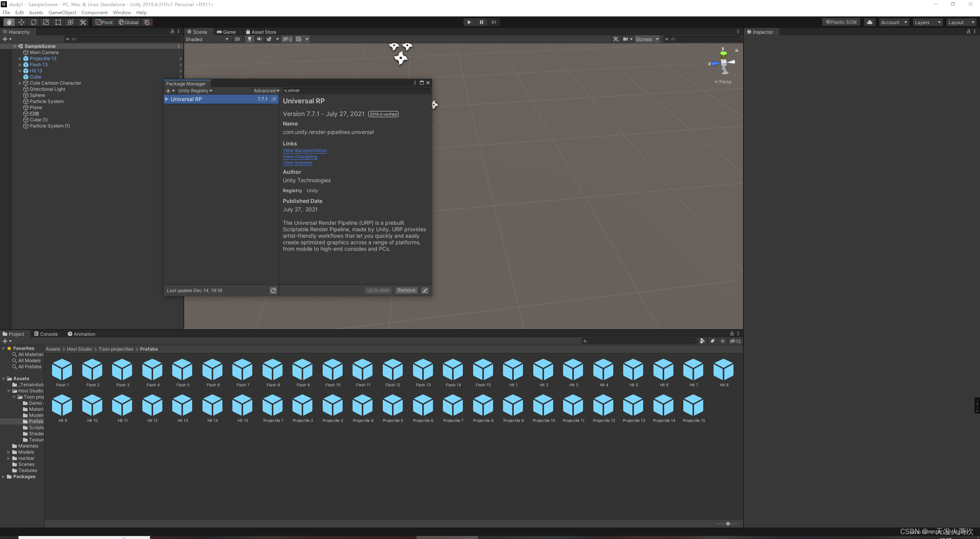
Task: Switch to the Animation tab
Action: tap(81, 334)
